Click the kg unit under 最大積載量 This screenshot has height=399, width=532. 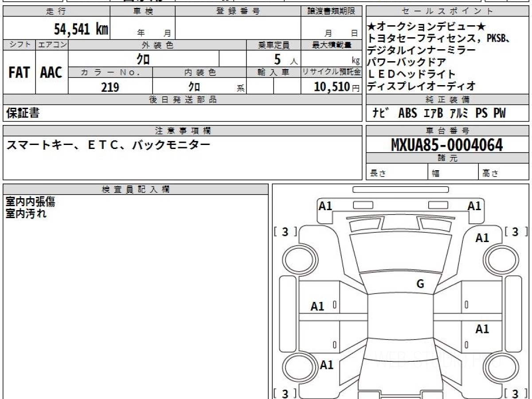pos(356,62)
